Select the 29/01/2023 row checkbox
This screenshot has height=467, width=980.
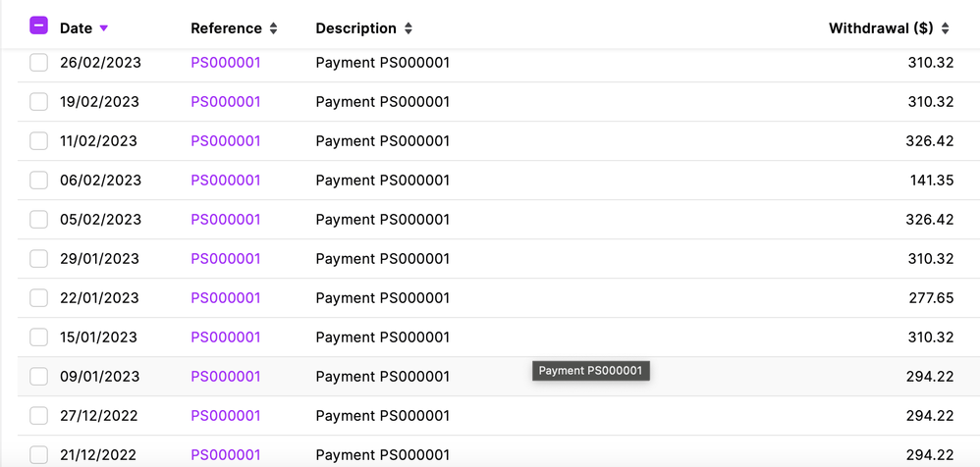38,259
